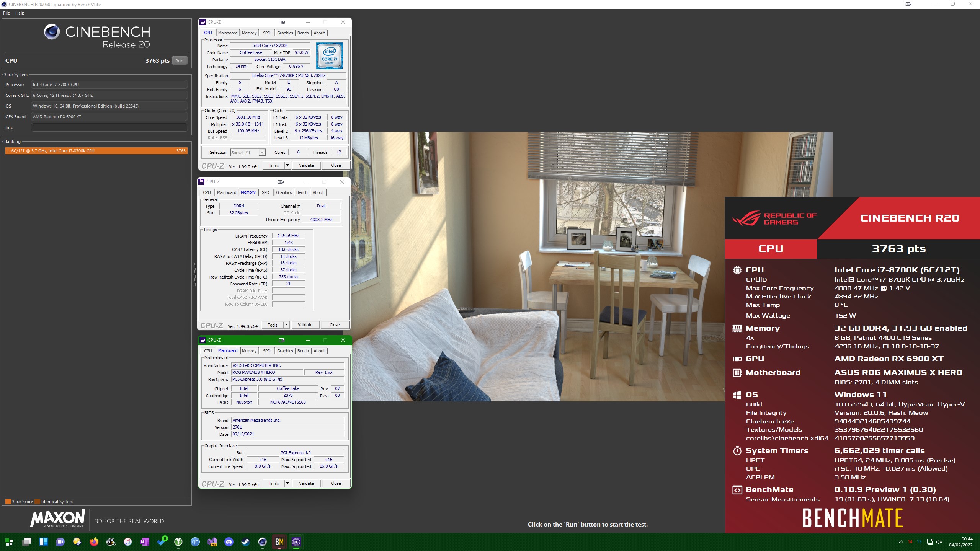Click the network icon in system tray

(930, 542)
